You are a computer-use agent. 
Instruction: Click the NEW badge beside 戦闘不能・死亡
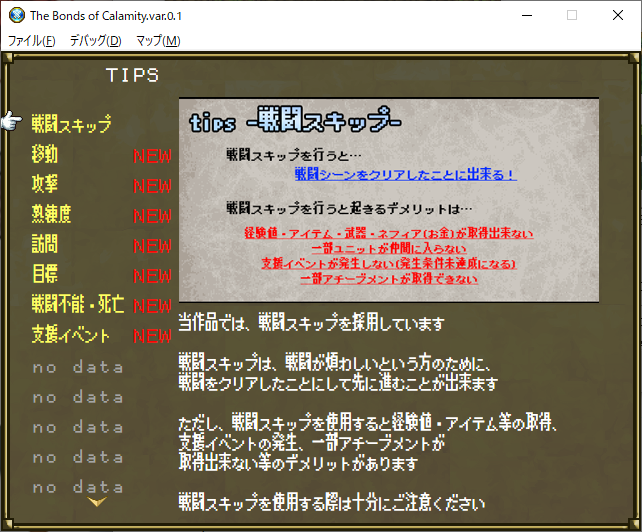click(x=152, y=306)
